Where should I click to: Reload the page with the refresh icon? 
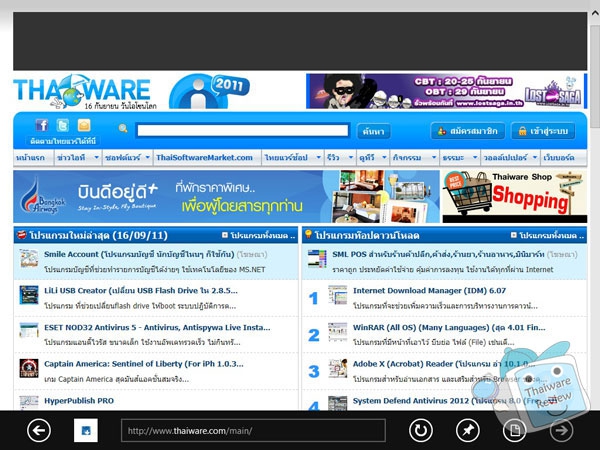421,430
